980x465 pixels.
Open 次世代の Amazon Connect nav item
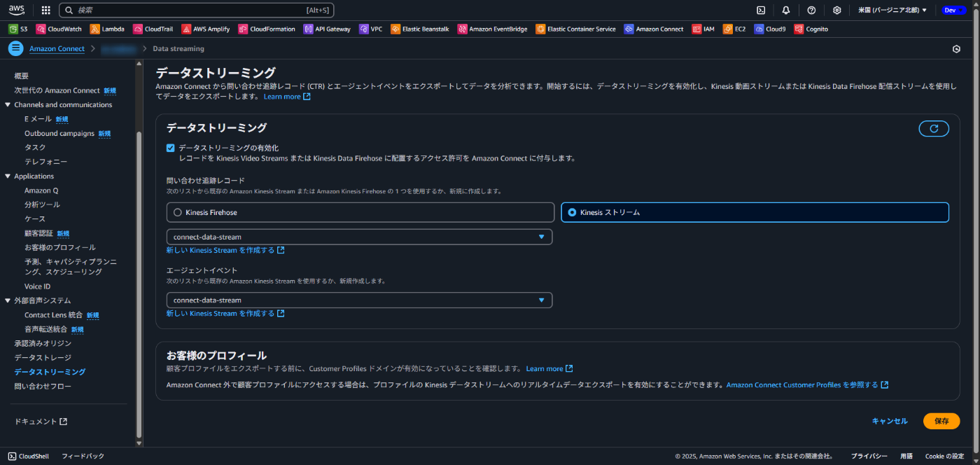point(57,90)
